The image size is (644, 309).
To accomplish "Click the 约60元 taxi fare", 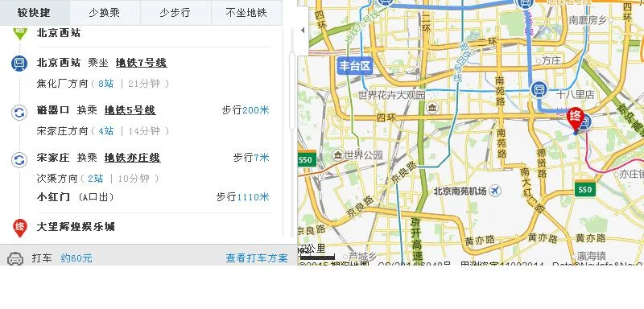I will coord(76,258).
